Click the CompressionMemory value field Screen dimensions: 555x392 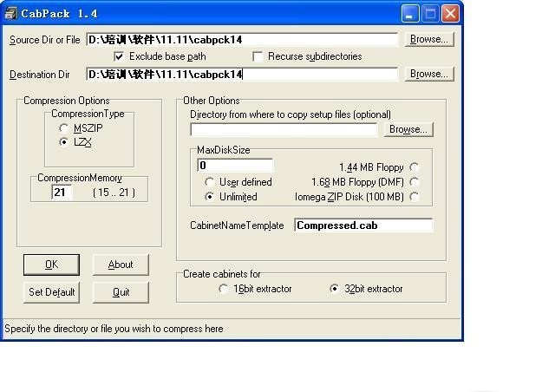coord(62,193)
